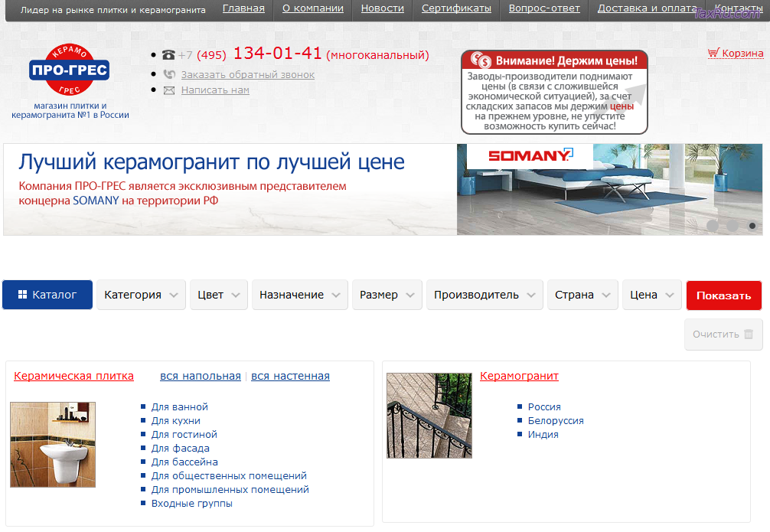Screen dimensions: 770x532
Task: Click the envelope icon beside 'Написать нам'
Action: click(x=170, y=90)
